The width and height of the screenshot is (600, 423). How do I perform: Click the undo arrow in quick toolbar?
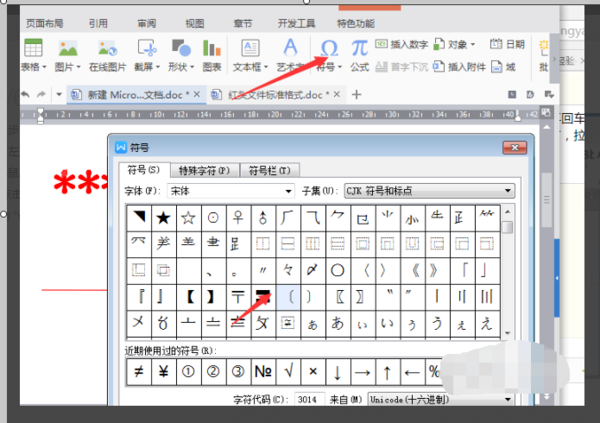[25, 94]
